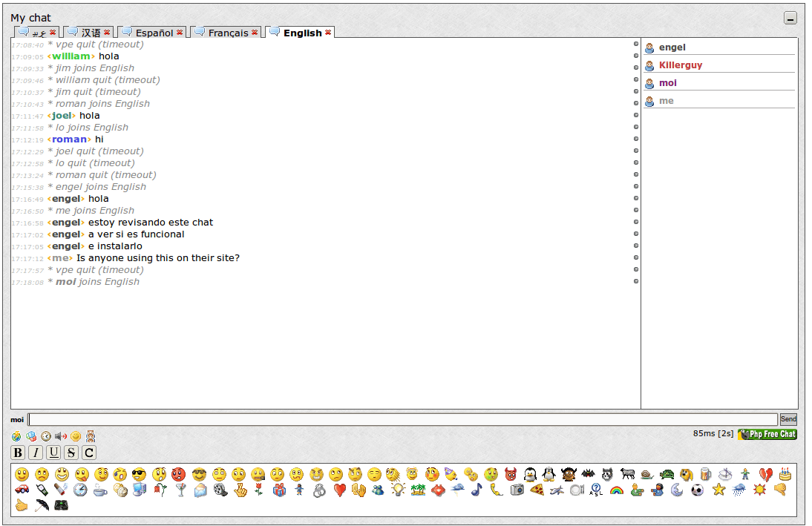Insert the snail emoticon
The width and height of the screenshot is (812, 526).
tap(648, 474)
